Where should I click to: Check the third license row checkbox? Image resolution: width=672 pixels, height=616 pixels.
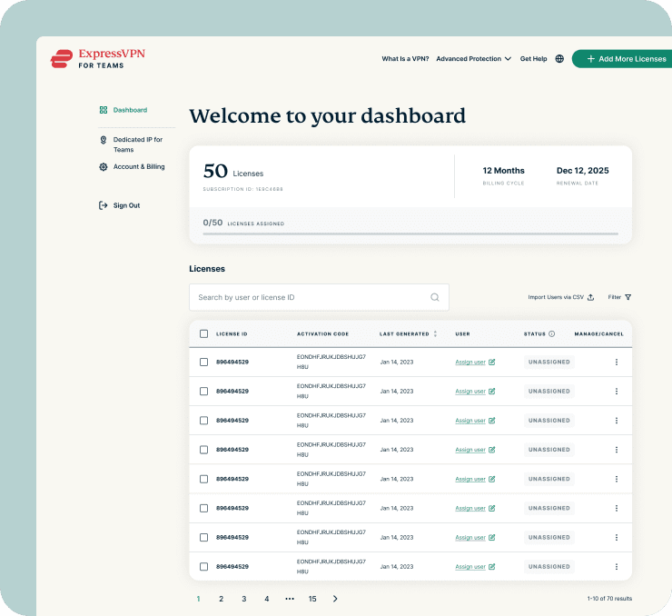pos(204,421)
